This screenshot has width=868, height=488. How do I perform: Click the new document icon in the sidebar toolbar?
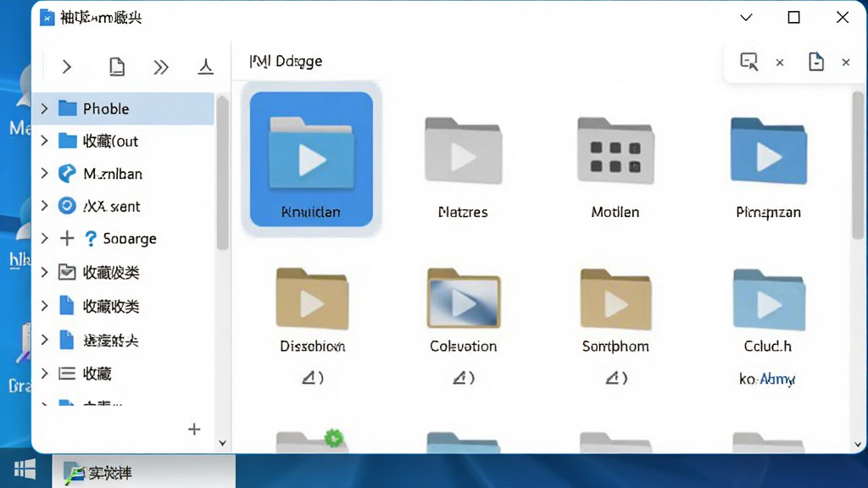117,67
